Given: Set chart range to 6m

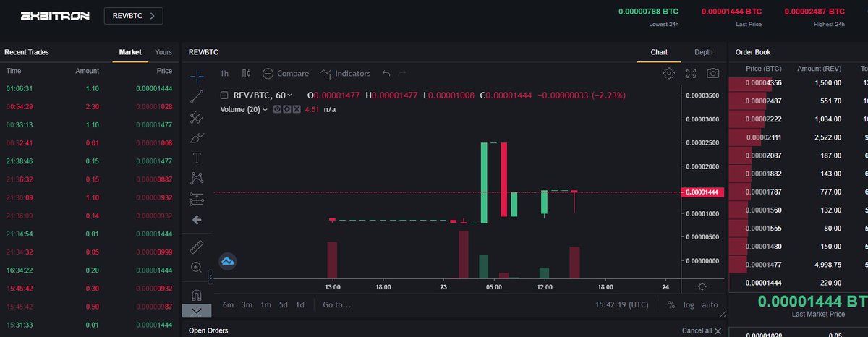Looking at the screenshot, I should coord(228,304).
